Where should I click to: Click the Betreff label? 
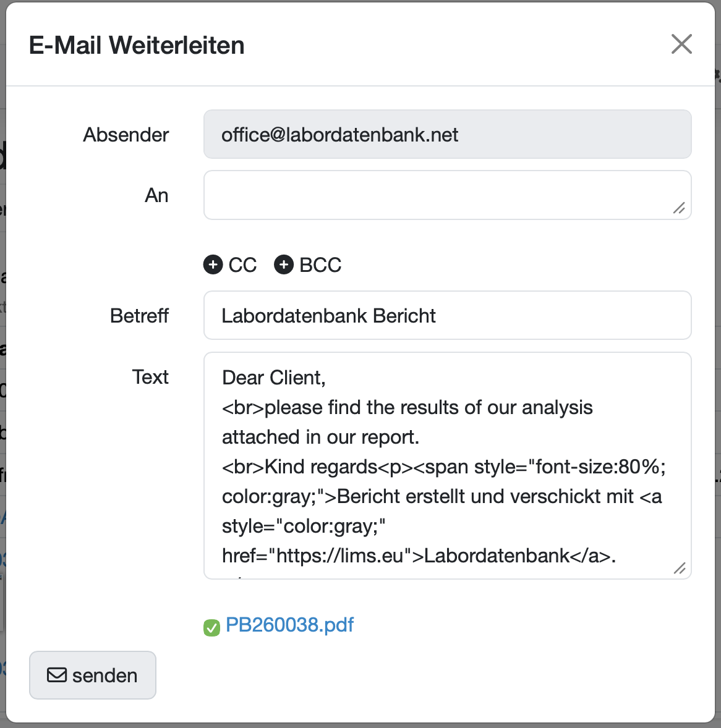139,316
